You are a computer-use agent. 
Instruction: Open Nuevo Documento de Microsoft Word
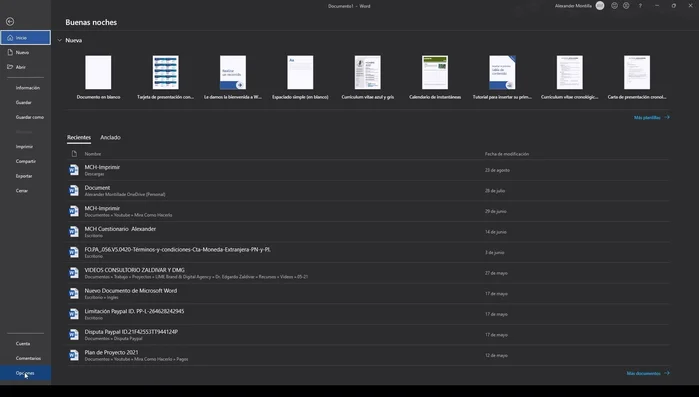click(x=368, y=293)
